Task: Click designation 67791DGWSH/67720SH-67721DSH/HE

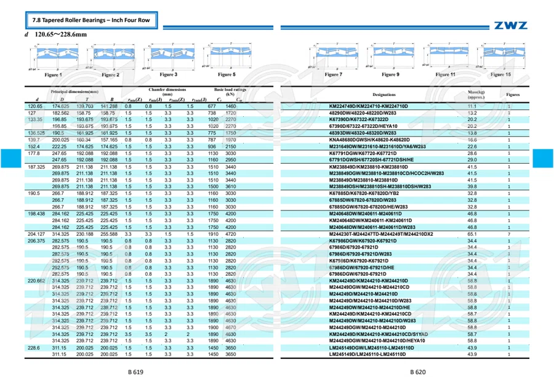Action: (x=371, y=159)
